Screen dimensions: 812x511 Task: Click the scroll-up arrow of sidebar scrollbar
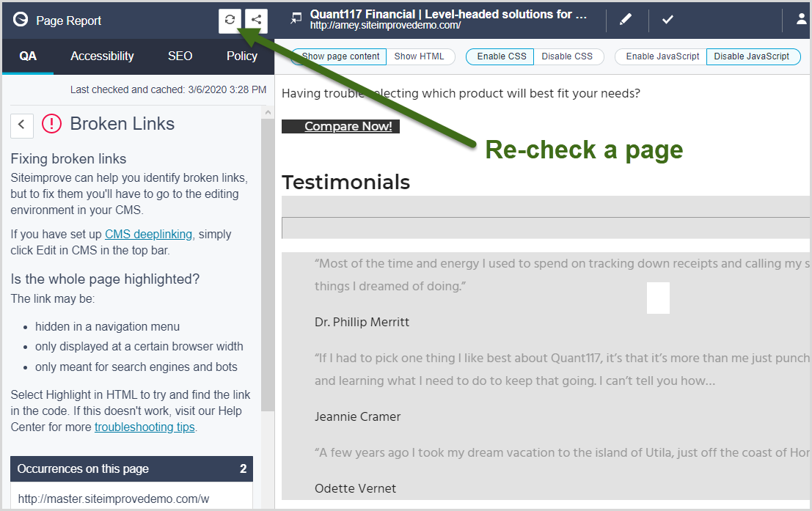coord(268,112)
